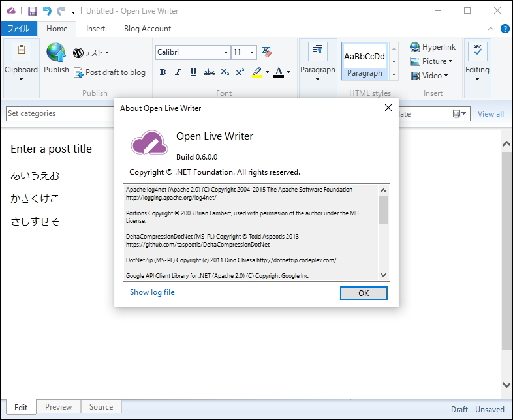The width and height of the screenshot is (513, 420).
Task: Click the View all link
Action: coord(490,114)
